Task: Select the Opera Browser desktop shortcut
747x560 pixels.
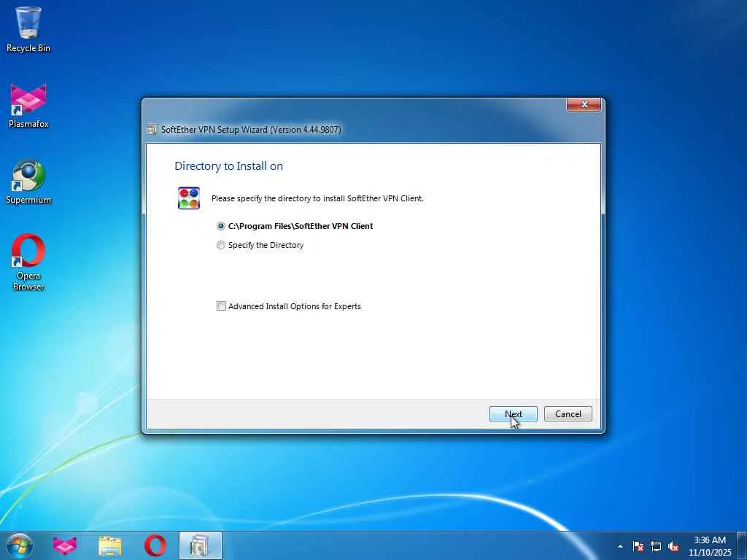Action: tap(28, 262)
